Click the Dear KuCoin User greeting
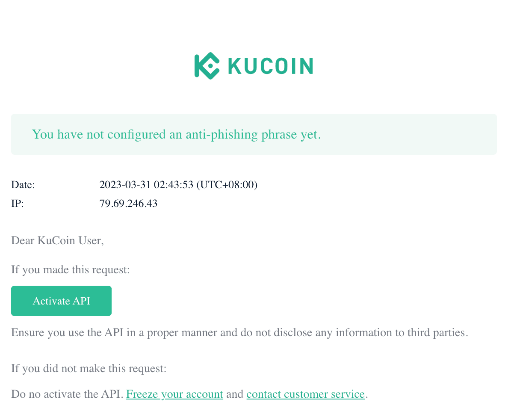This screenshot has width=508, height=420. [57, 240]
